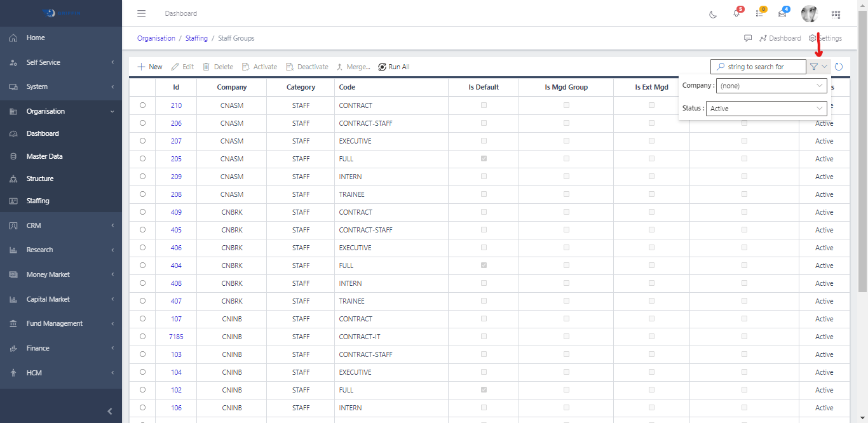Select radio button for row 409
This screenshot has width=868, height=423.
click(142, 212)
